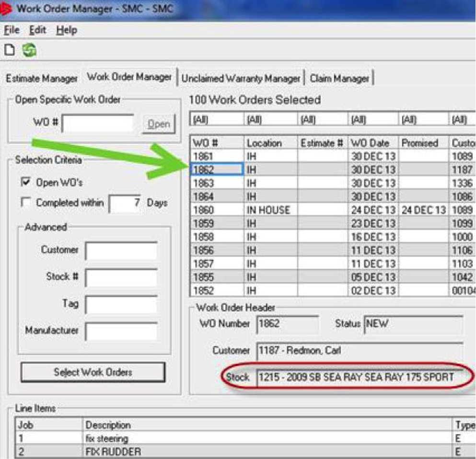Sort by the Location column header
Image resolution: width=476 pixels, height=459 pixels.
click(x=271, y=143)
